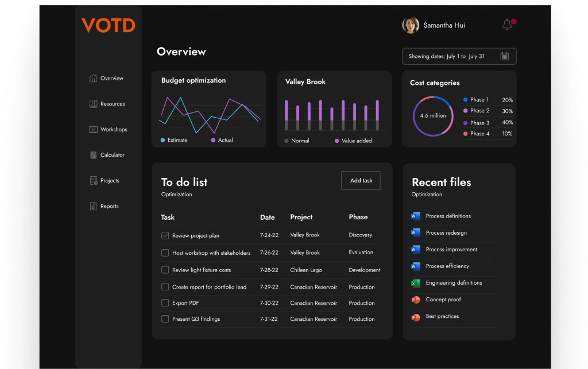This screenshot has width=588, height=369.
Task: Click the Word icon for Process improvement
Action: coord(416,250)
